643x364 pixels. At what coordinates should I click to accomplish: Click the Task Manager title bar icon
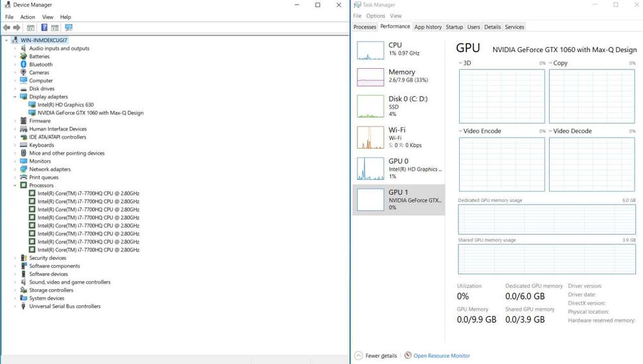357,5
